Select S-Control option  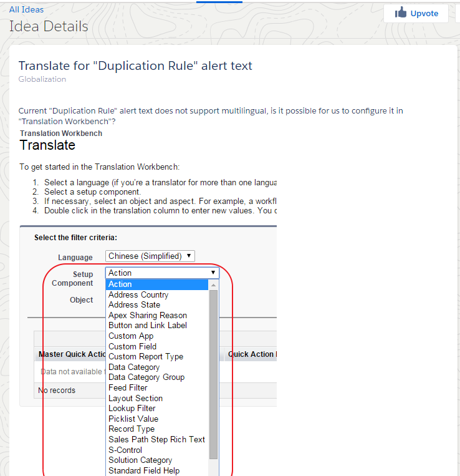pyautogui.click(x=157, y=450)
